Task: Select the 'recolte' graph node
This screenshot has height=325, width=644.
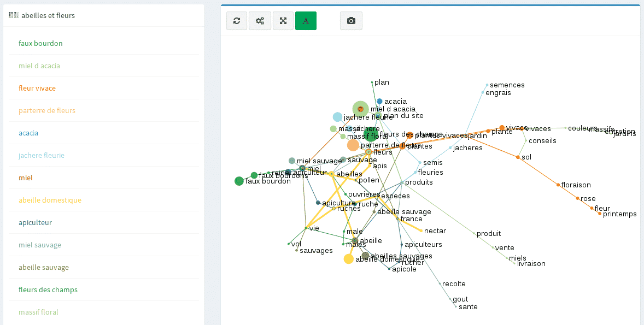Action: tap(440, 283)
